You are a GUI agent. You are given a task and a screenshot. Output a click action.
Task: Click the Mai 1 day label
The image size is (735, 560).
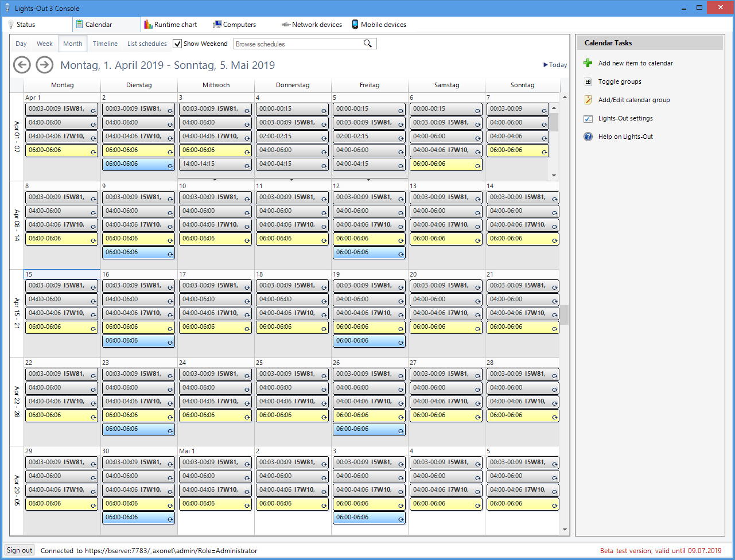pyautogui.click(x=187, y=451)
